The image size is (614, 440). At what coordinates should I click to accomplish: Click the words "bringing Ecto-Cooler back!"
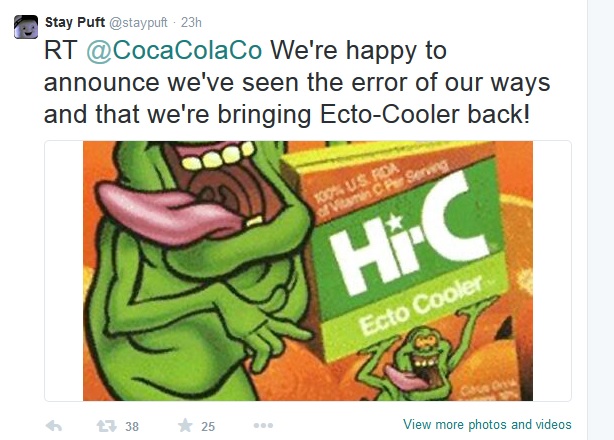click(374, 114)
